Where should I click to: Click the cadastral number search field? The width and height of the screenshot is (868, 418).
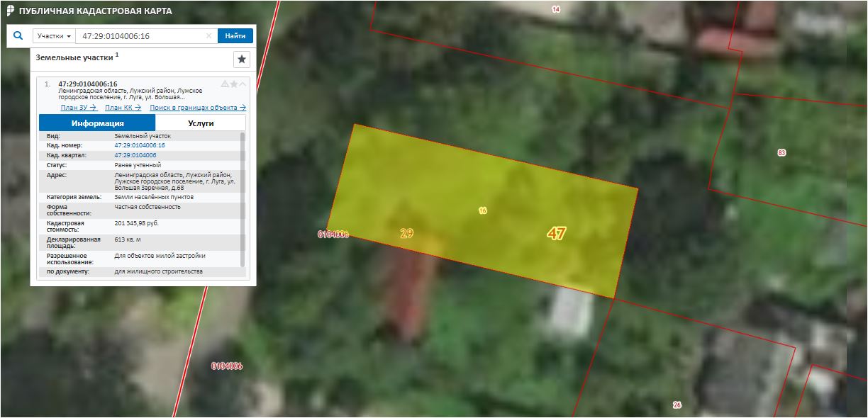[x=140, y=36]
